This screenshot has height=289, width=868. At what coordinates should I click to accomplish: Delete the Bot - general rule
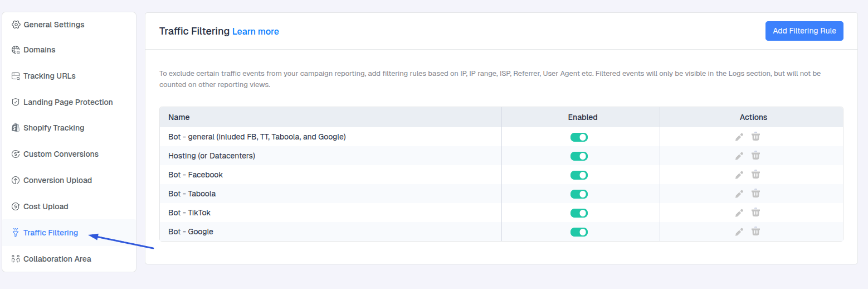tap(755, 137)
